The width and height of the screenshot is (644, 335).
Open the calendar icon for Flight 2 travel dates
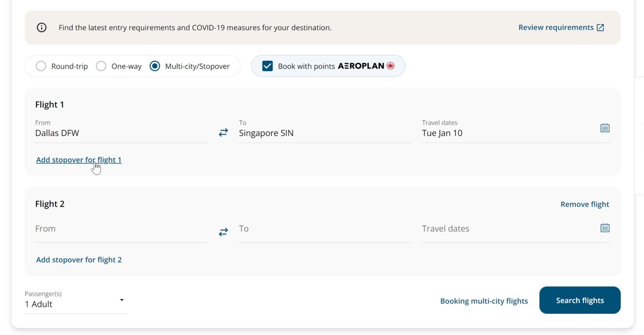pyautogui.click(x=604, y=228)
